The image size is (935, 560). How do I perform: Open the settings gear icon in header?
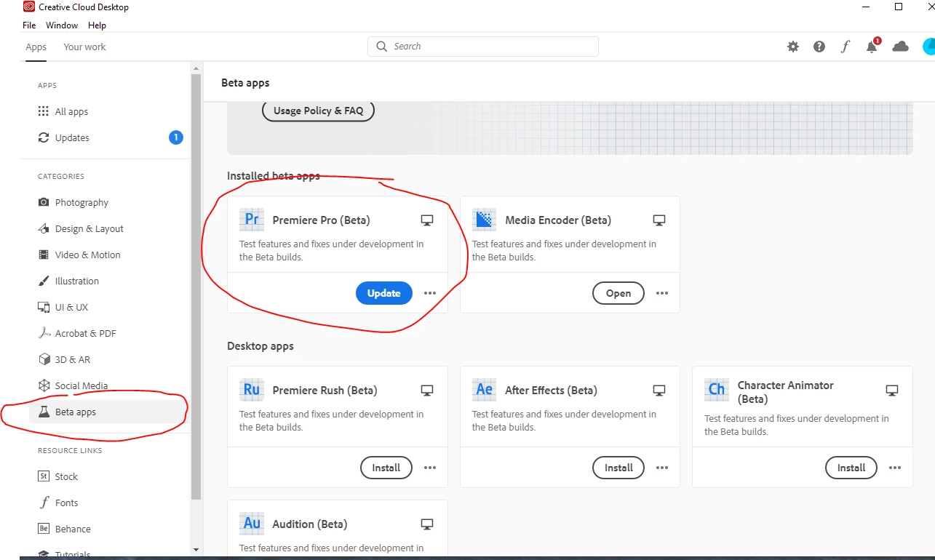click(793, 47)
